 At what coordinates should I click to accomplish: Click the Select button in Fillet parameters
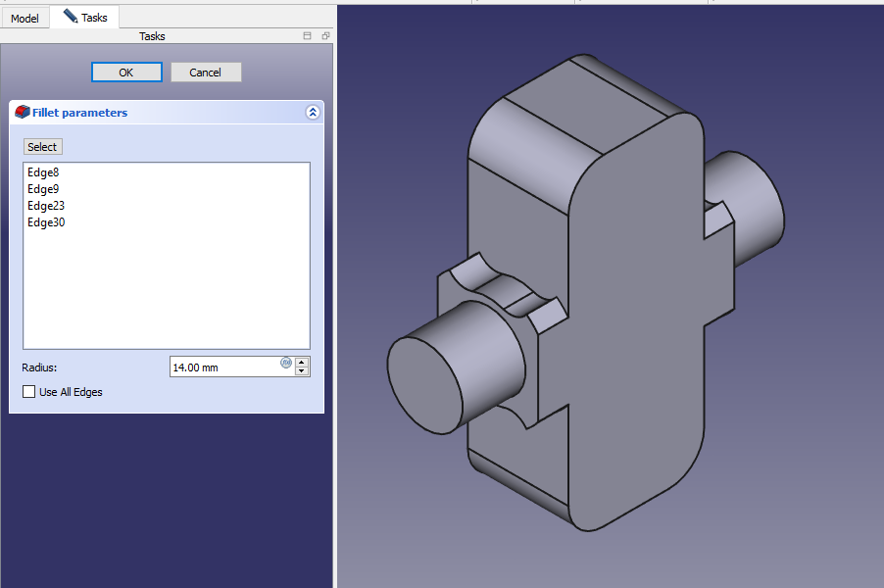coord(42,147)
